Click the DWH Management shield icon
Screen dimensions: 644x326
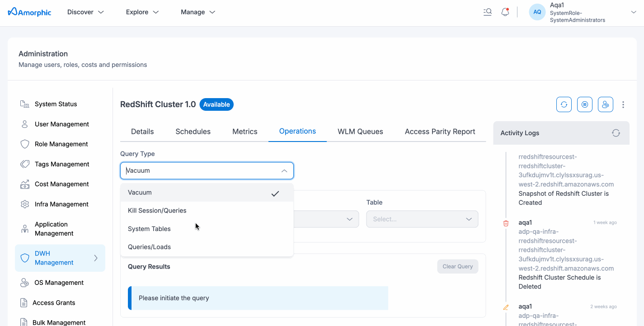pos(25,258)
